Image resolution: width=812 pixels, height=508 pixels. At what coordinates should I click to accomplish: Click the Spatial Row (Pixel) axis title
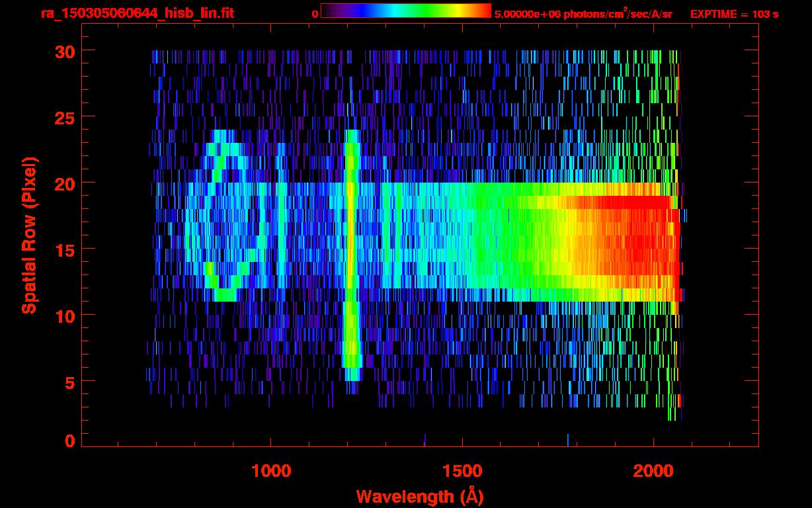30,235
